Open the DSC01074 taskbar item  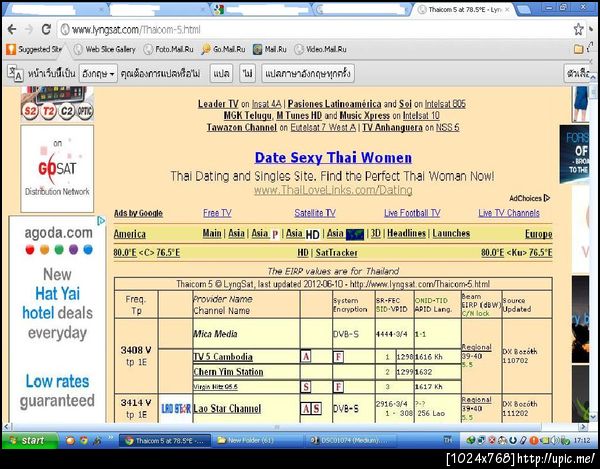[352, 441]
